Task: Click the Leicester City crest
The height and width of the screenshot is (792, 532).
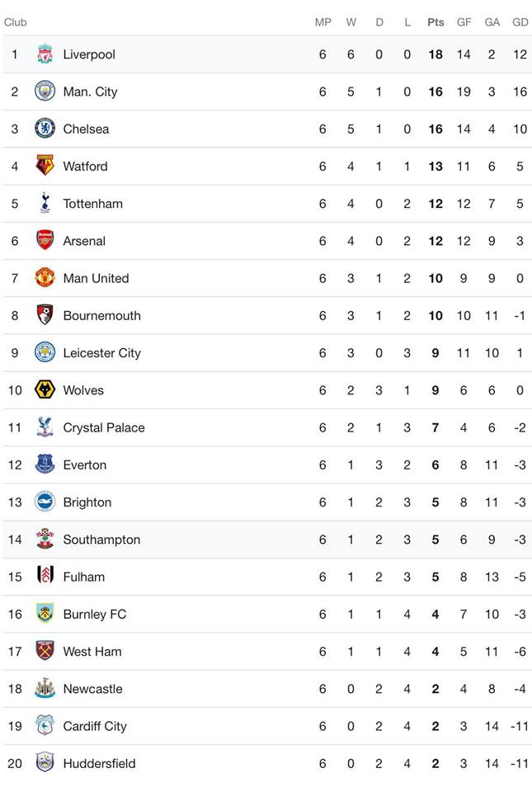Action: 45,352
